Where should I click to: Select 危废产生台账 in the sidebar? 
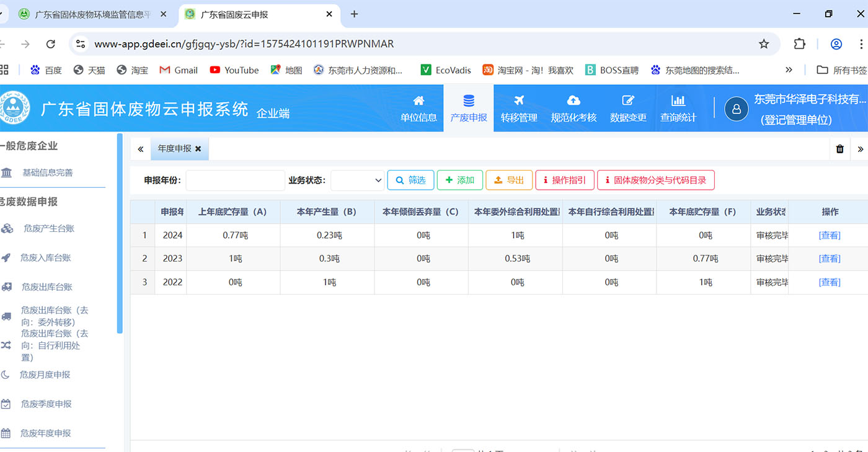click(x=48, y=229)
